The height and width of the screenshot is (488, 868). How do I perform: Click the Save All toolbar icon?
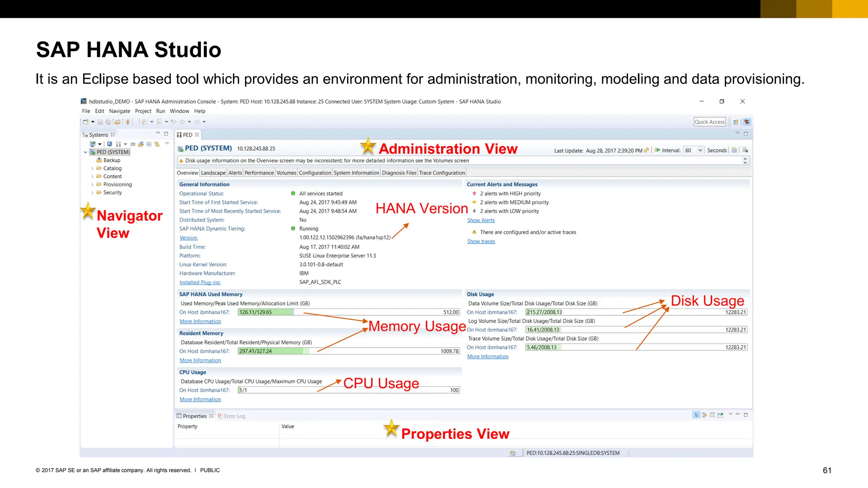pos(108,122)
